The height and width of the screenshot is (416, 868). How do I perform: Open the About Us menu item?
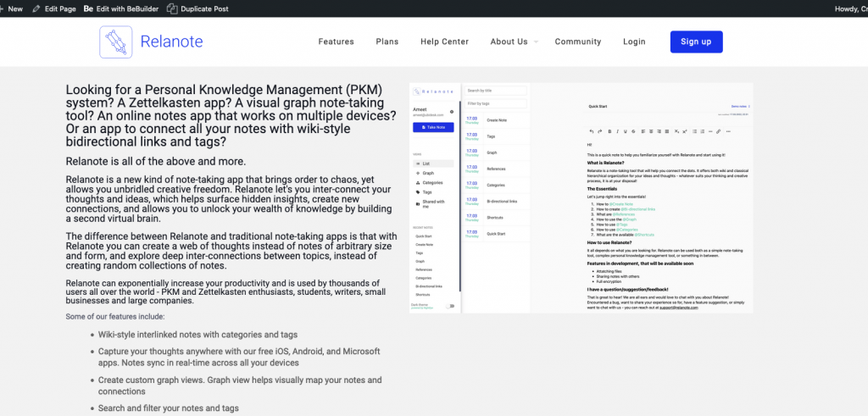pos(509,42)
